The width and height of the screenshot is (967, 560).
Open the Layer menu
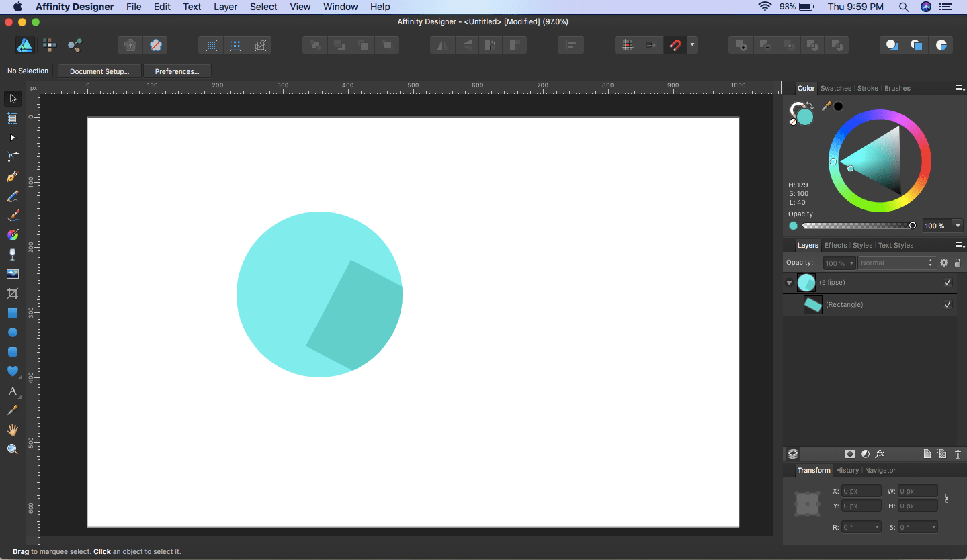click(225, 7)
